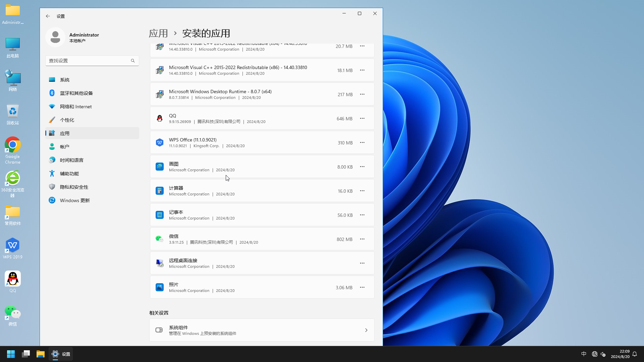The width and height of the screenshot is (644, 362).
Task: Select the 常用软件 folder on desktop
Action: point(13,215)
